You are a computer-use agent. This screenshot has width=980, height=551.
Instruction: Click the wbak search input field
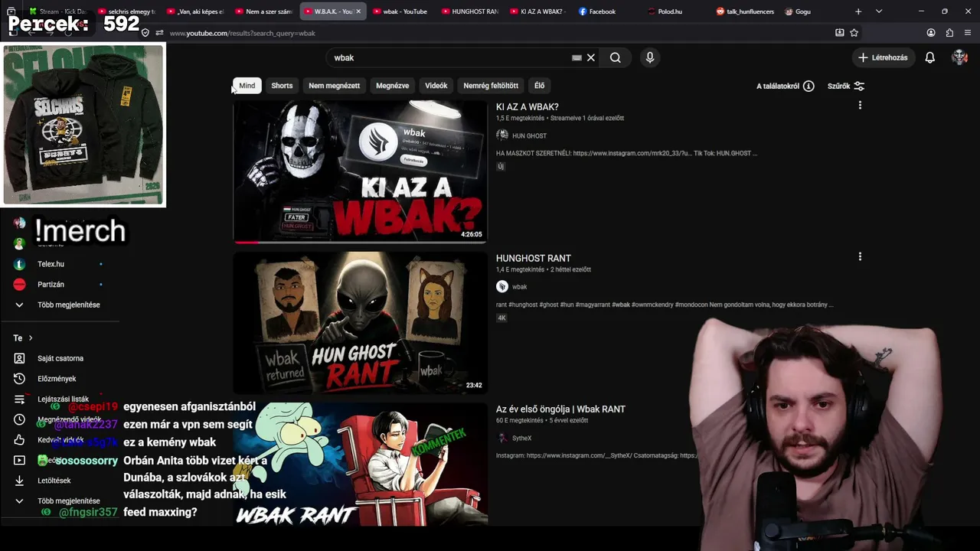pos(452,57)
